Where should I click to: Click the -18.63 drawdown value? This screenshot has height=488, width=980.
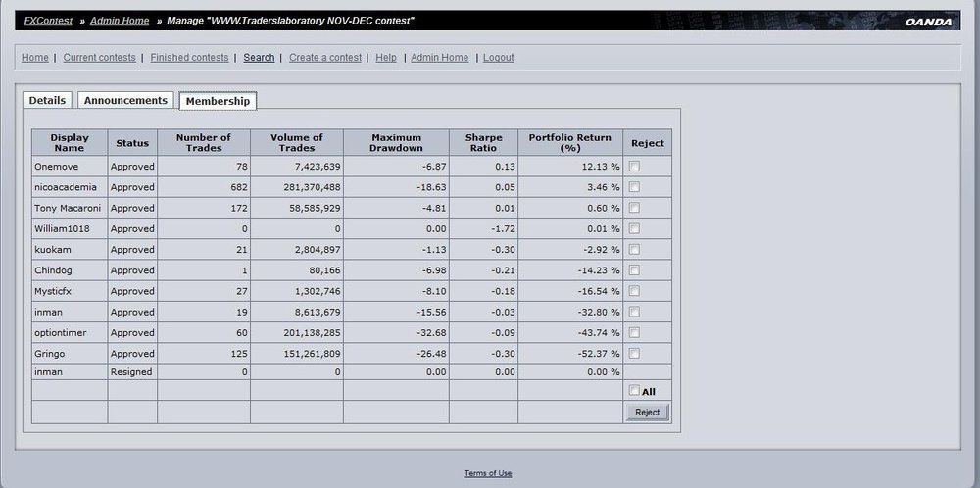point(432,187)
